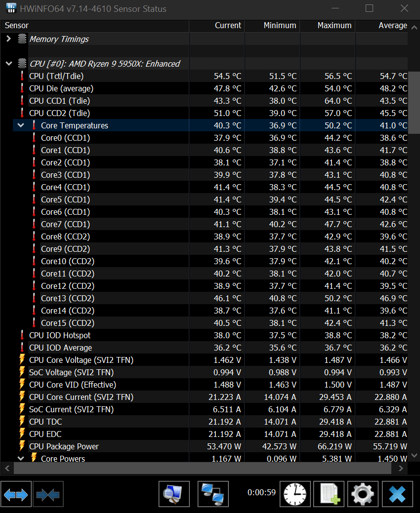Click the 0:00:59 elapsed time readout
This screenshot has width=420, height=513.
(261, 492)
